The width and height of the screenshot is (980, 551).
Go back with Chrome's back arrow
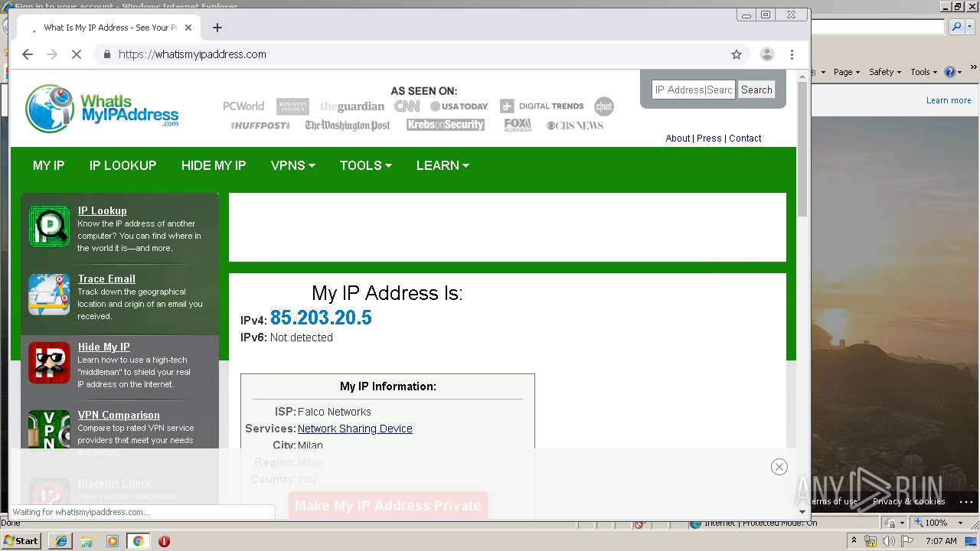[x=28, y=54]
